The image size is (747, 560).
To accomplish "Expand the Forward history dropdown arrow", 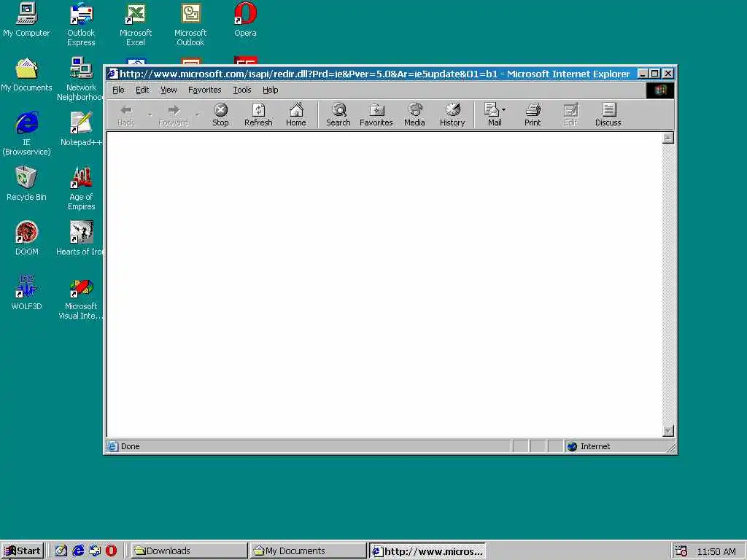I will click(197, 114).
